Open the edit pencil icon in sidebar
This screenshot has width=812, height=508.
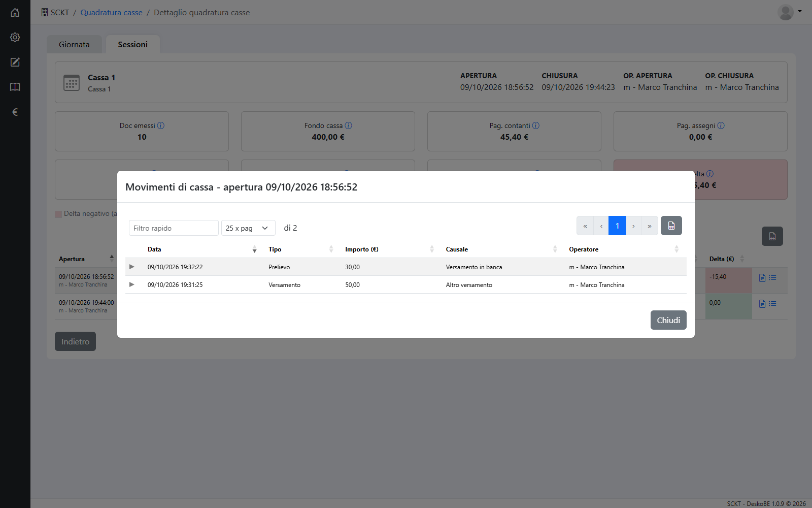click(x=15, y=62)
